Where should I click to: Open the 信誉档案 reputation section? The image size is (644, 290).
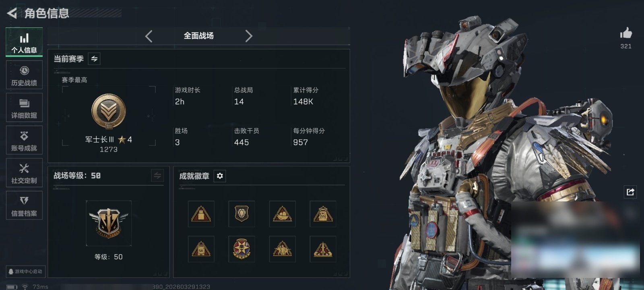[x=24, y=205]
